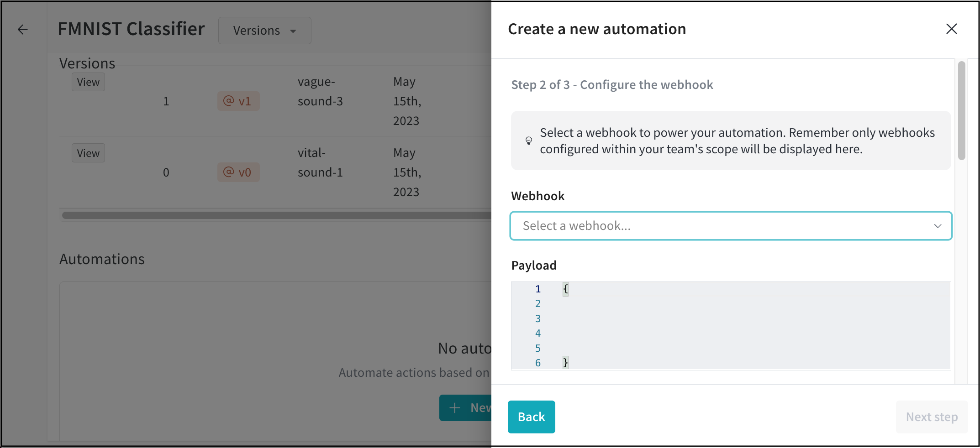
Task: Select the v0 alias tag
Action: [x=238, y=172]
